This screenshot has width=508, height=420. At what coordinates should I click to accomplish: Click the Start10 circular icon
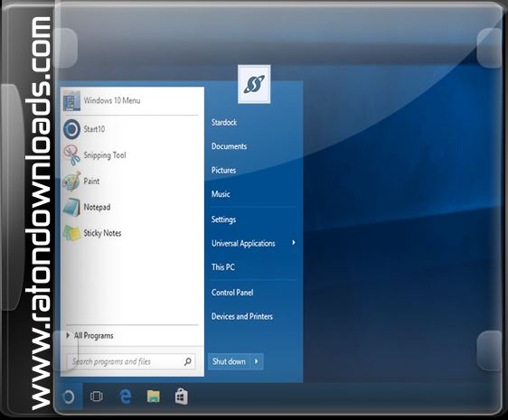(71, 129)
